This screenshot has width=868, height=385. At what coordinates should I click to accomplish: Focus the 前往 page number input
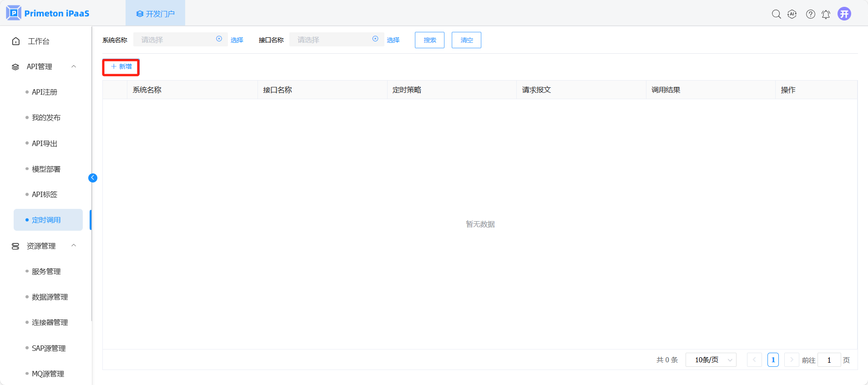(x=829, y=360)
